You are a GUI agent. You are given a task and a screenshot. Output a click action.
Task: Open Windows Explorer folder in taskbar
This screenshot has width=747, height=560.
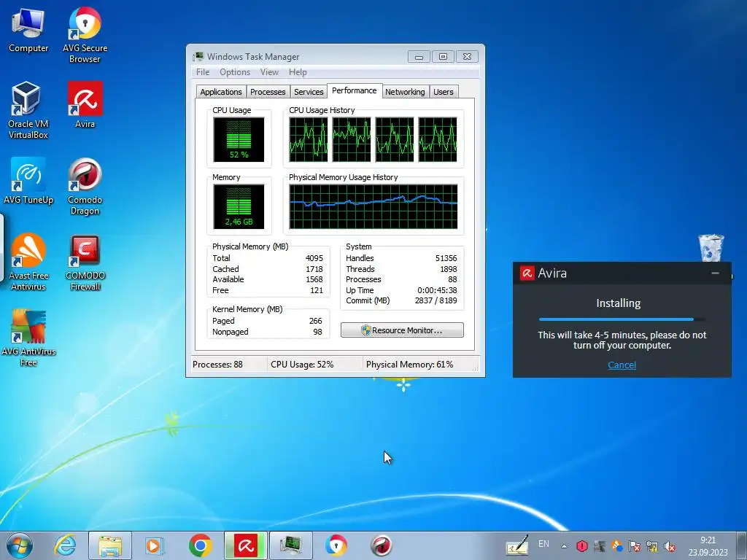point(110,545)
